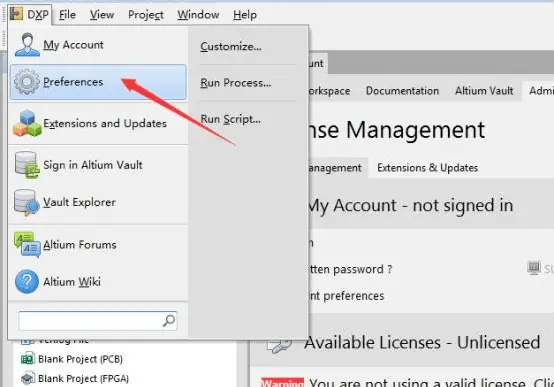Click the Blank Project (PCB) icon
Screen dimensions: 554x387
tap(28, 359)
